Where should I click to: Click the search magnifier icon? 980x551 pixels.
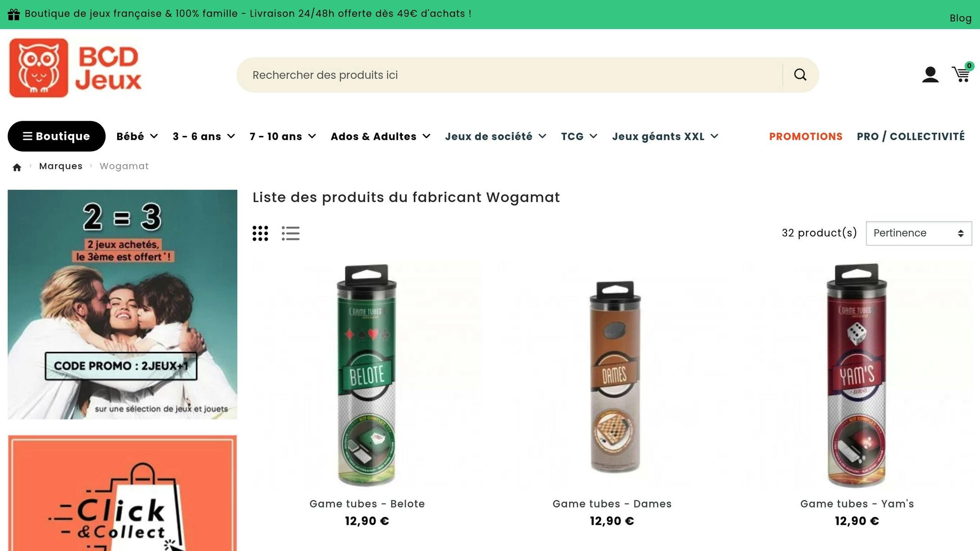click(x=800, y=75)
